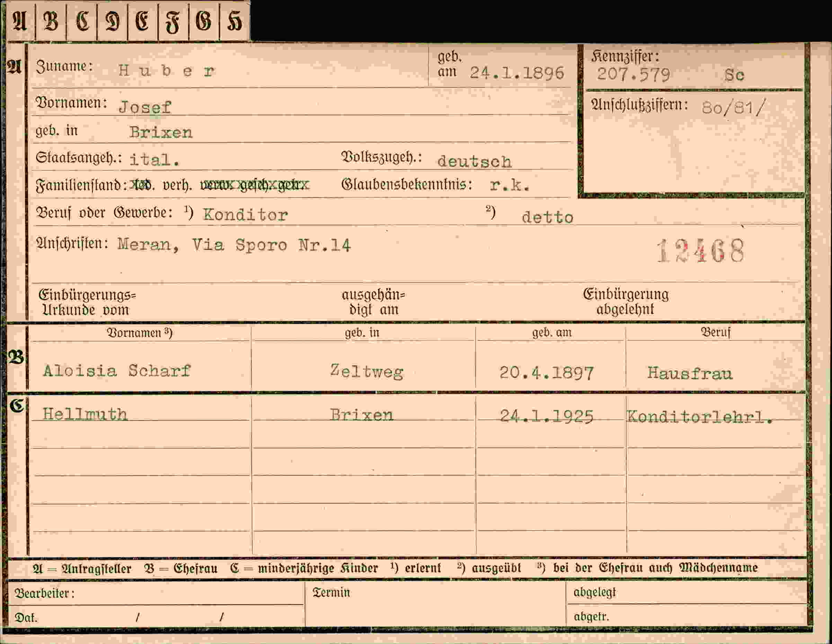Click the section marker letter B
The width and height of the screenshot is (832, 644).
(16, 357)
